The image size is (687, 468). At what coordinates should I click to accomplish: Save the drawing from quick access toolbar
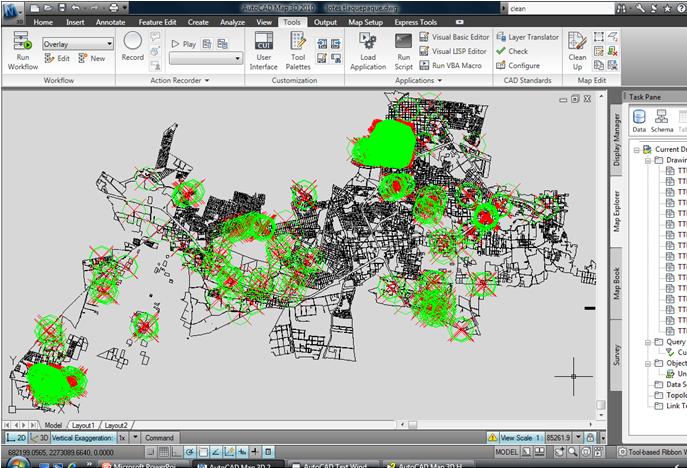[62, 8]
